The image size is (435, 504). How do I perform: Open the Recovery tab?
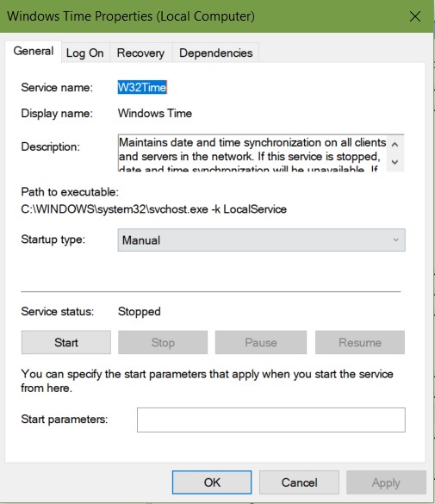pyautogui.click(x=140, y=53)
